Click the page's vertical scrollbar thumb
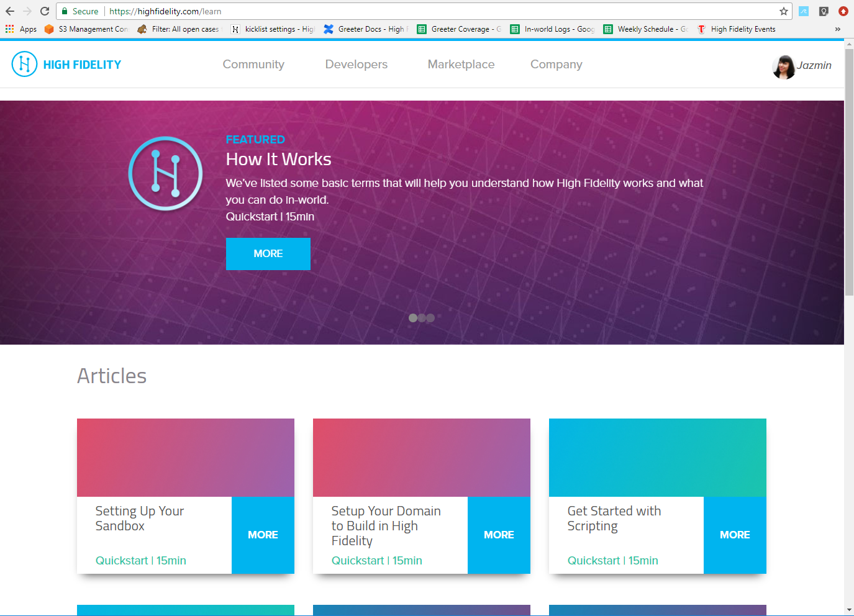 pyautogui.click(x=849, y=172)
